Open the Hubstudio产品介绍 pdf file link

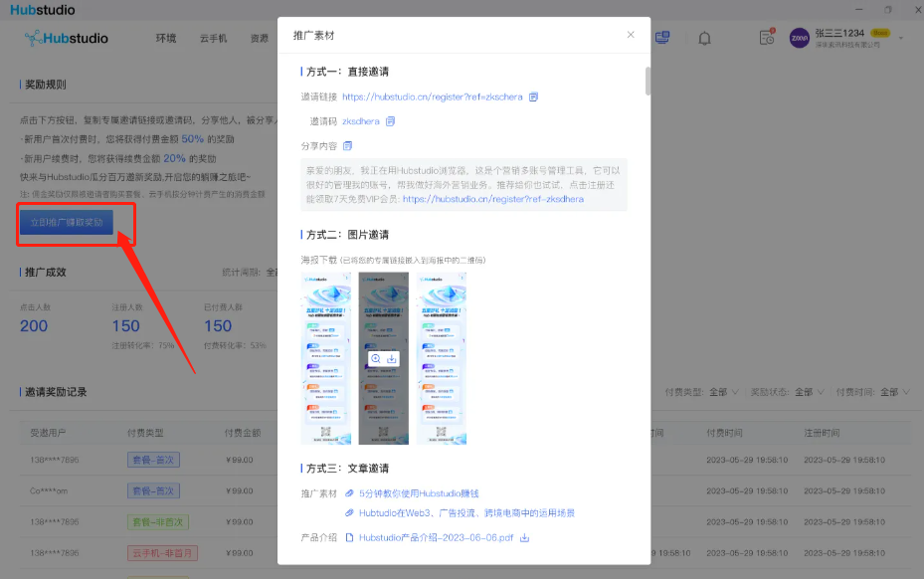[436, 538]
